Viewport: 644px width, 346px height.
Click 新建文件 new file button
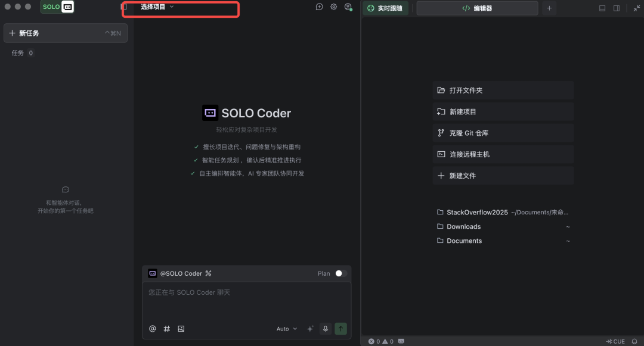[x=503, y=176]
